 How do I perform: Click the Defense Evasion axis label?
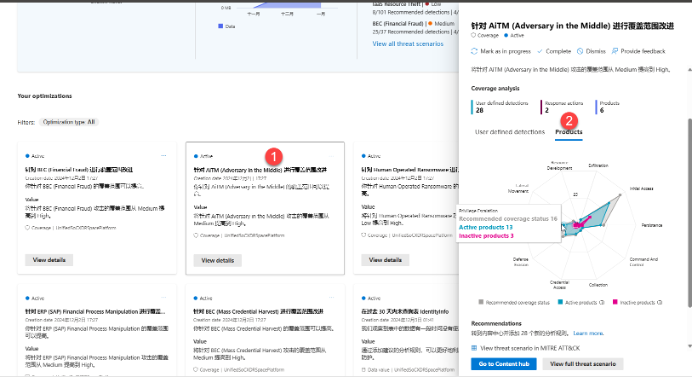coord(521,262)
